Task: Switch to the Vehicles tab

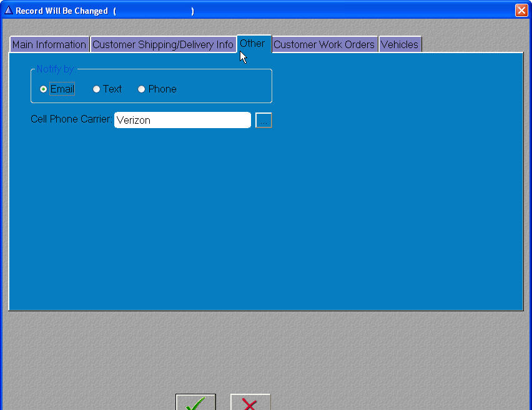Action: [400, 44]
